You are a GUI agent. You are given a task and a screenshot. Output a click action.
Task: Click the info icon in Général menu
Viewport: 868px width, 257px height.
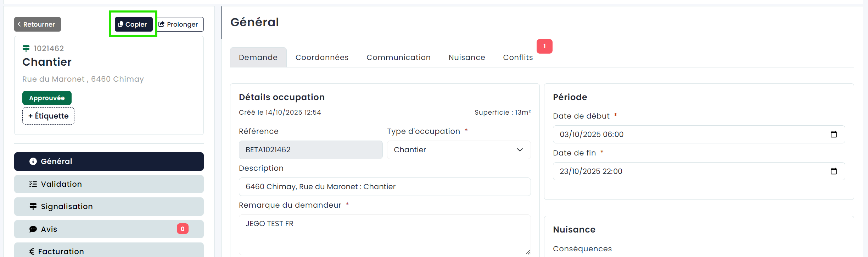tap(33, 162)
